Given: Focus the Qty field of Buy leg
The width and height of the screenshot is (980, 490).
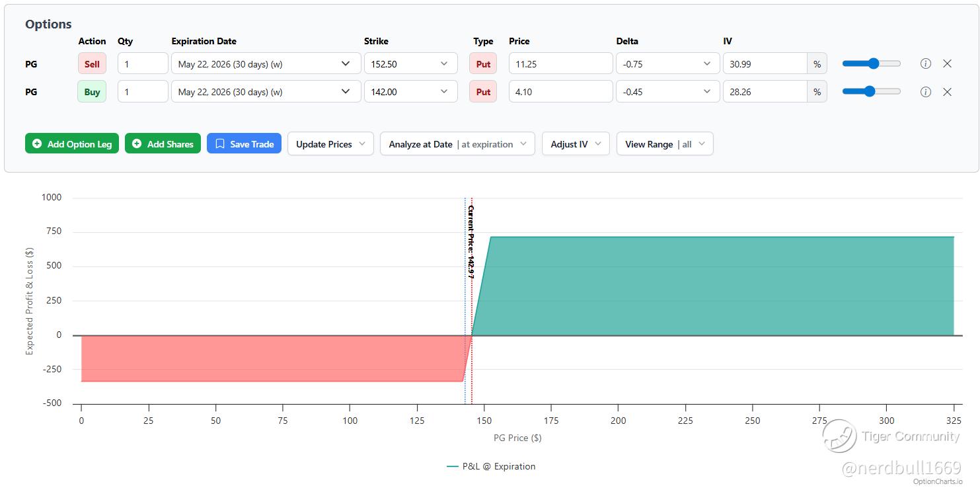Looking at the screenshot, I should tap(143, 92).
